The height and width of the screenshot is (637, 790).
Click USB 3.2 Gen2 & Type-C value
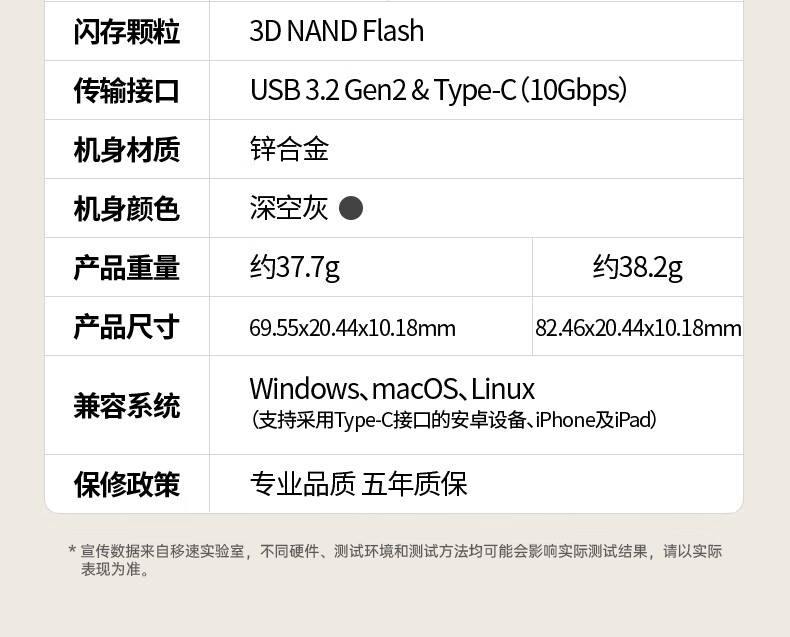[x=438, y=91]
